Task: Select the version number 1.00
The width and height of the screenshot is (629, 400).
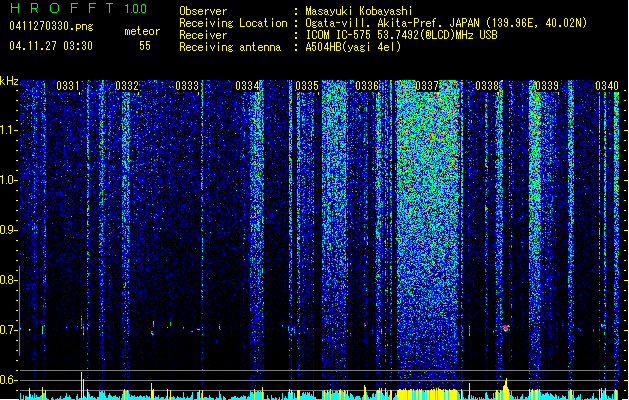Action: [136, 8]
